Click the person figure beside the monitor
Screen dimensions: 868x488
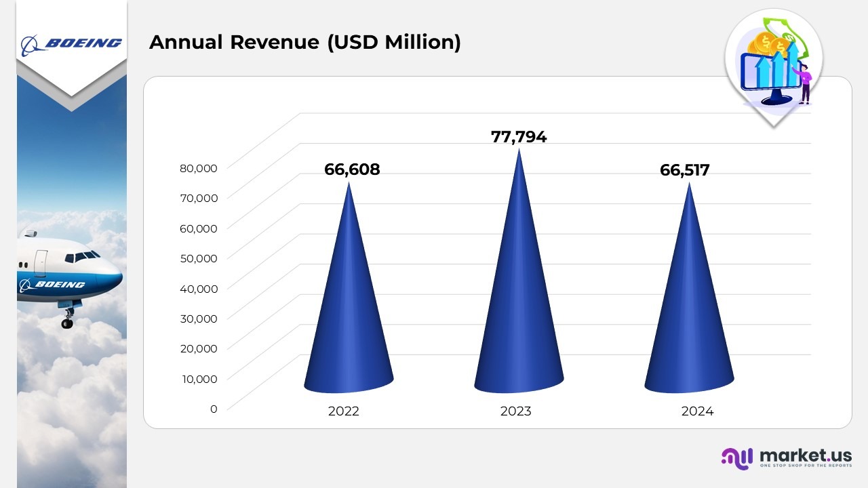pos(804,83)
